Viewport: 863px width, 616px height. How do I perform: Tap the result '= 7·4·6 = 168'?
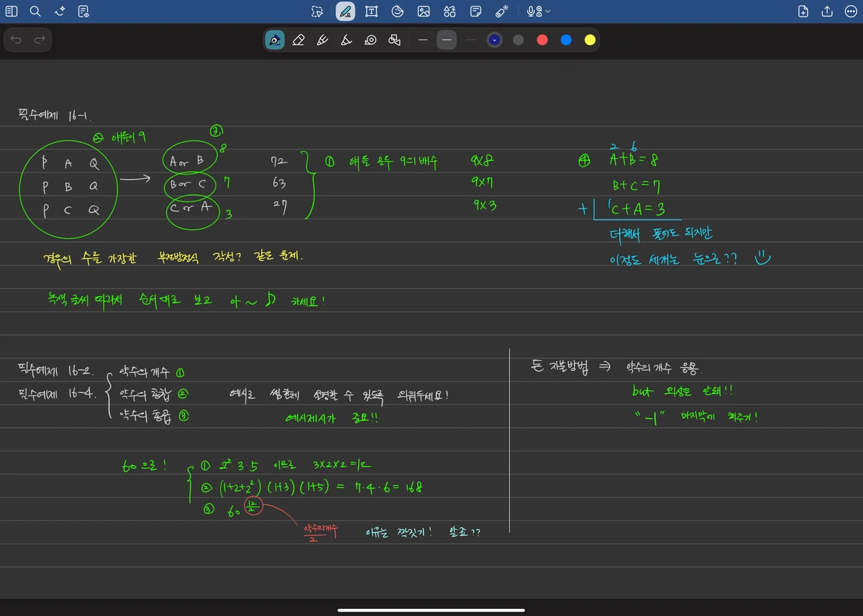380,487
